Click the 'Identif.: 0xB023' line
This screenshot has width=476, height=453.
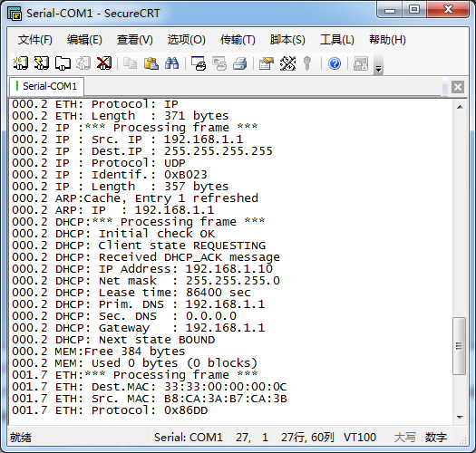[110, 175]
